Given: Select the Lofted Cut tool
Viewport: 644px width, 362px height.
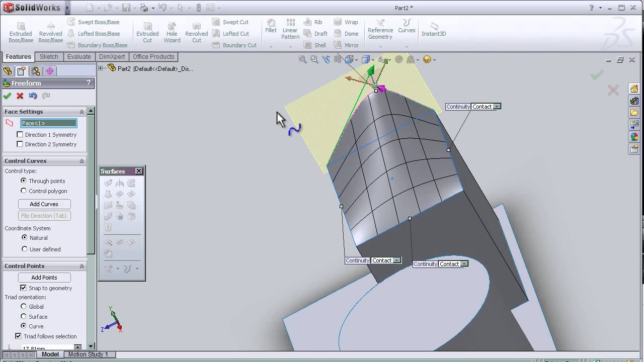Looking at the screenshot, I should pyautogui.click(x=230, y=34).
